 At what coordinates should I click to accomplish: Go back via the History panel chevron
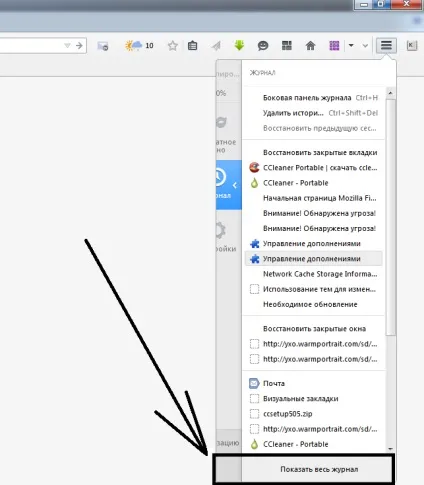(x=235, y=185)
